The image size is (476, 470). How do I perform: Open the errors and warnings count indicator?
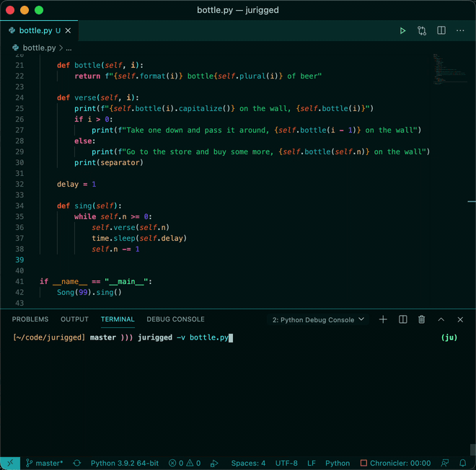185,463
